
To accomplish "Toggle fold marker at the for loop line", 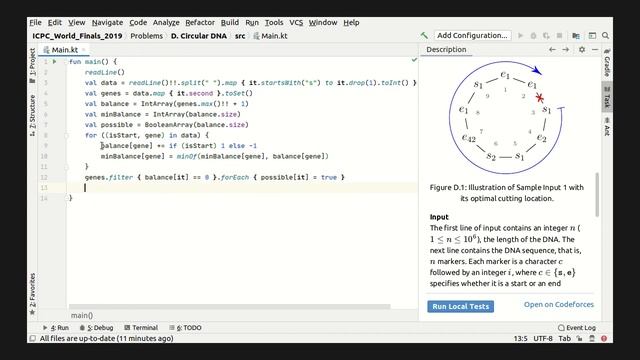I will pos(67,136).
